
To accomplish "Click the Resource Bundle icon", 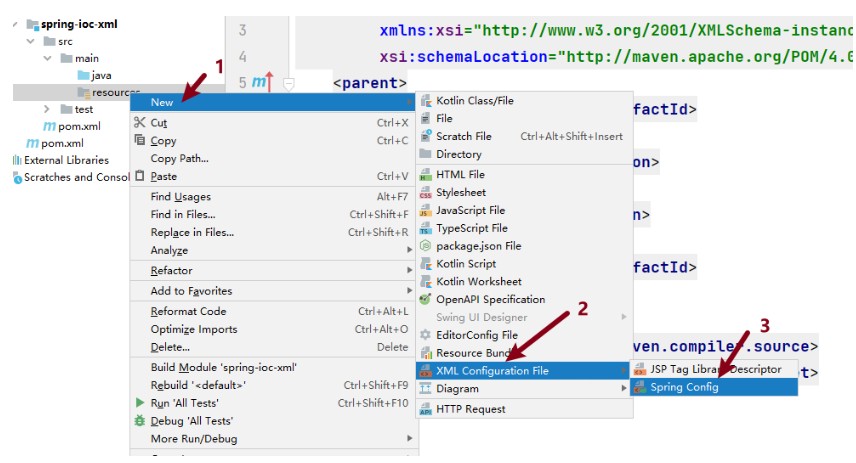I will [426, 353].
